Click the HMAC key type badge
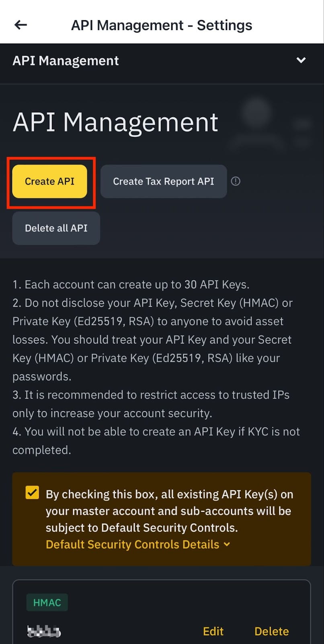The height and width of the screenshot is (644, 324). pos(47,602)
